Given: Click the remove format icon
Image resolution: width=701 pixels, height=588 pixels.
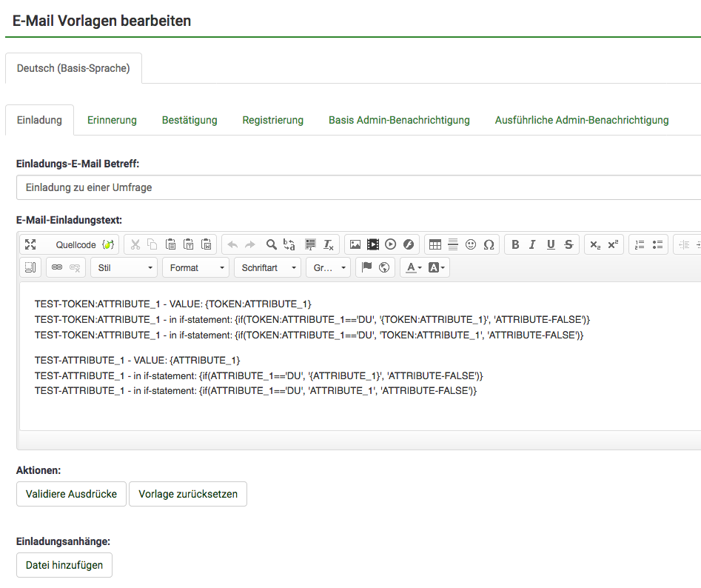Looking at the screenshot, I should tap(329, 244).
